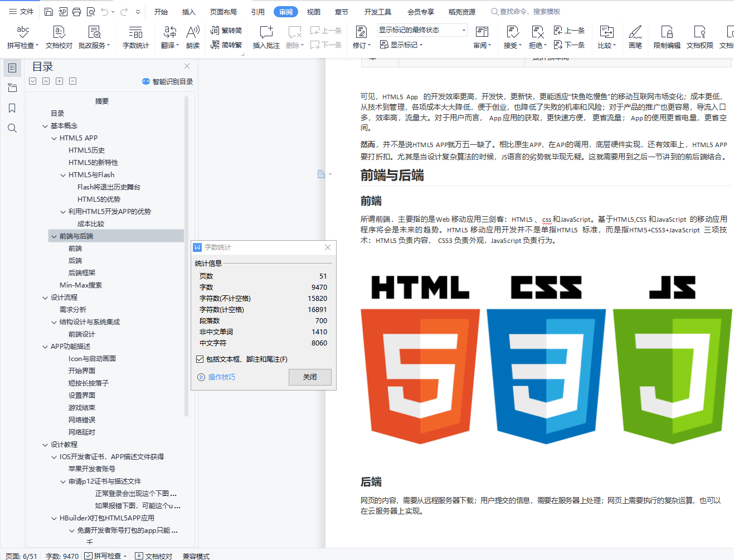This screenshot has width=734, height=560.
Task: Click the 上一条 revision button beside 拒绝
Action: click(x=569, y=30)
